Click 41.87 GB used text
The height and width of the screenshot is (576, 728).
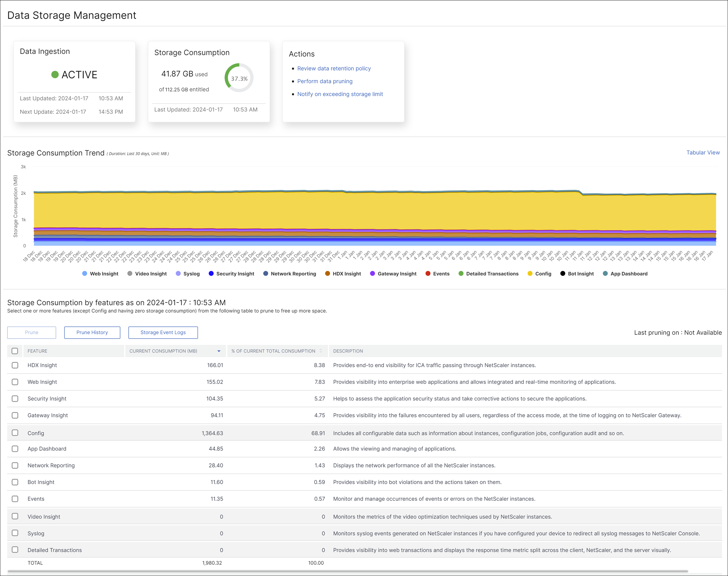[x=184, y=74]
